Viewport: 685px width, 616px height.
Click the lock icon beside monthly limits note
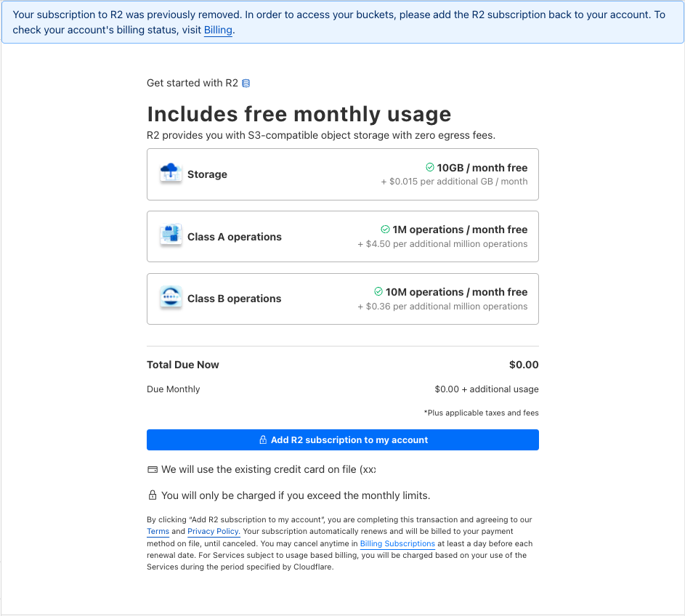[x=153, y=495]
